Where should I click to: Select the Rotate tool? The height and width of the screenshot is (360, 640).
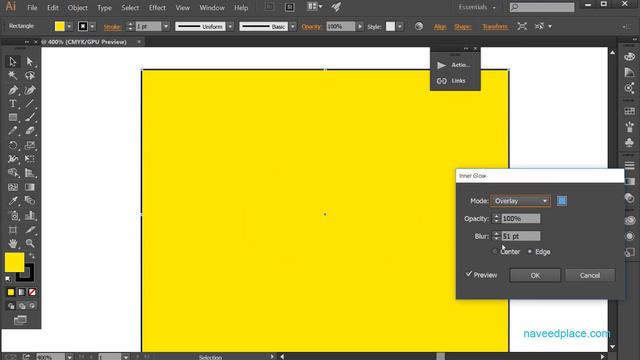coord(13,145)
